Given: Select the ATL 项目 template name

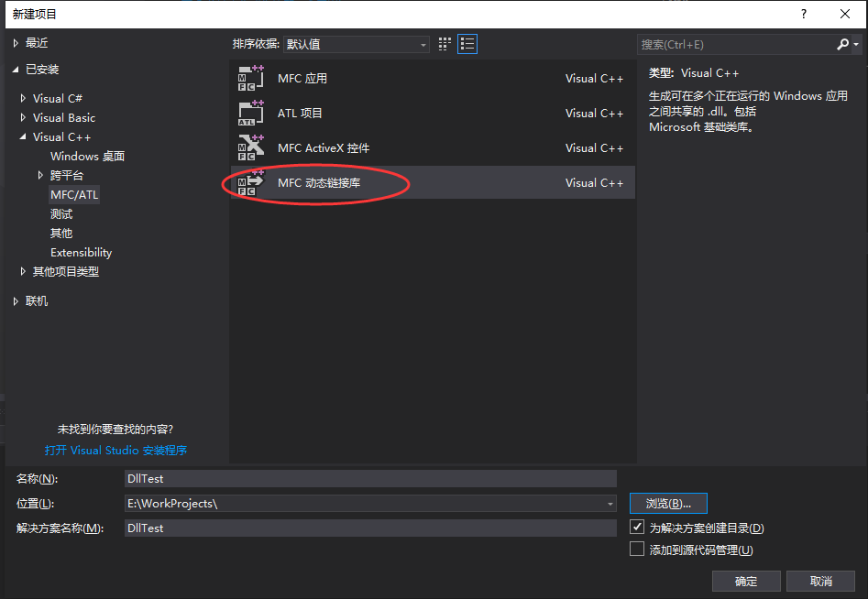Looking at the screenshot, I should 300,114.
